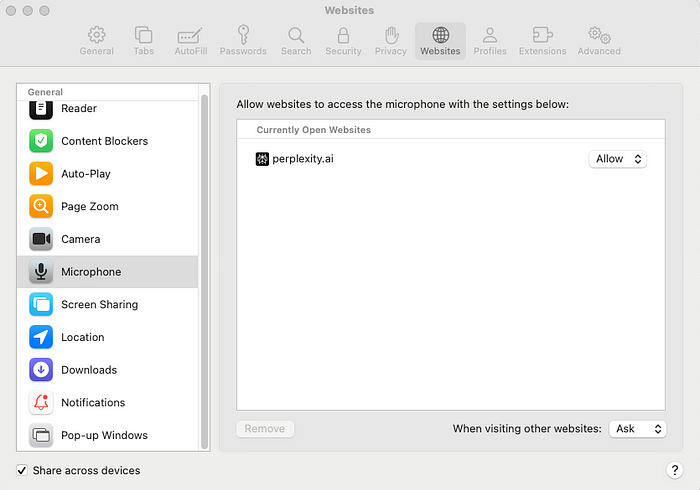Click the green Content Blockers shield icon

point(41,141)
